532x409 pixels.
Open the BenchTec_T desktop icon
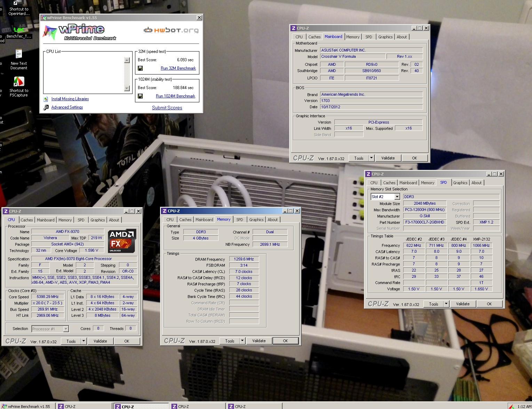(18, 32)
